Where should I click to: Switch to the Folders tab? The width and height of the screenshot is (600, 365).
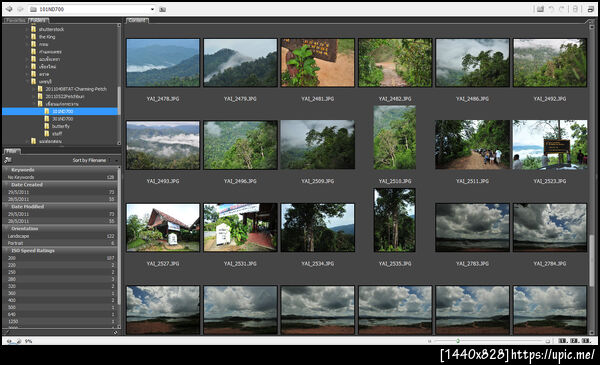tap(38, 20)
